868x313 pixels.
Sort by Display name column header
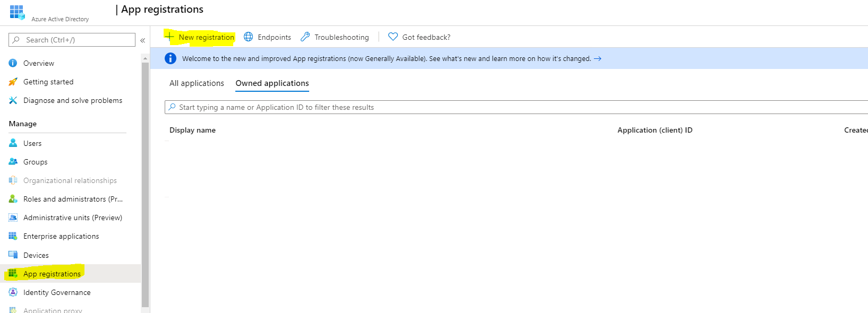(192, 130)
